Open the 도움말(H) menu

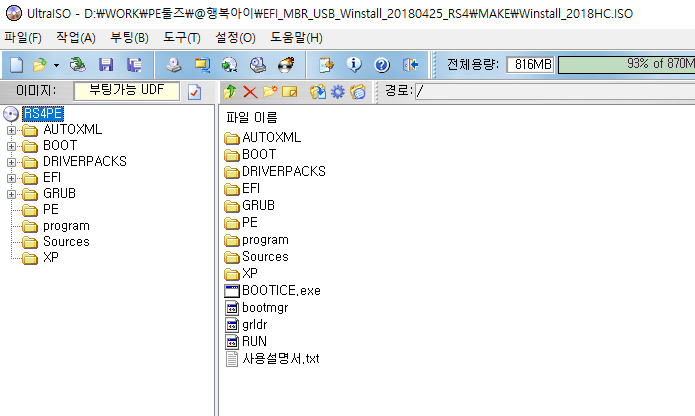pyautogui.click(x=297, y=38)
